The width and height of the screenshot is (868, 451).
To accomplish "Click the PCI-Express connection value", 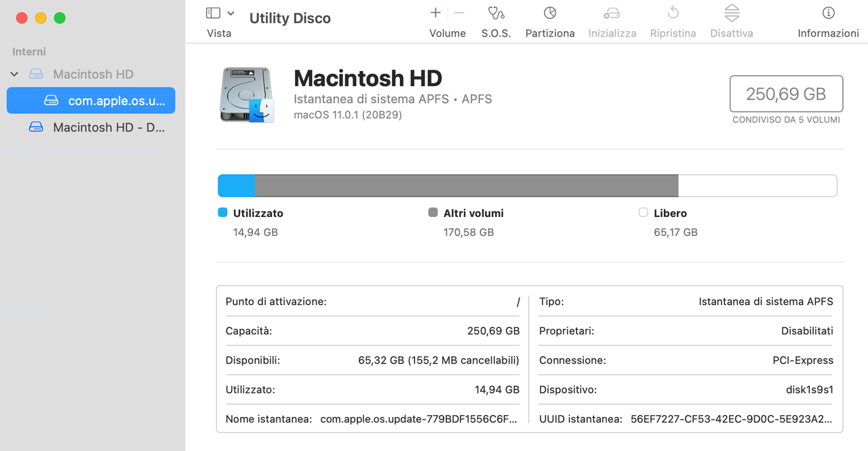I will pyautogui.click(x=803, y=360).
